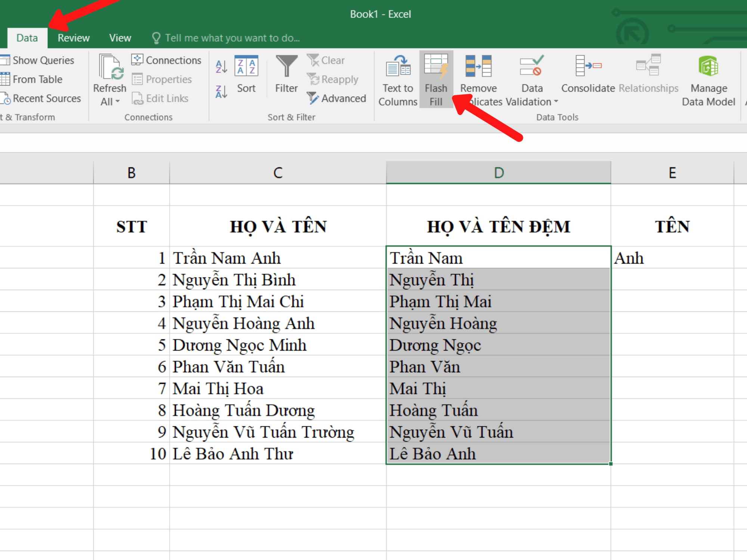Click the TÊN header cell
The image size is (747, 560).
click(672, 226)
